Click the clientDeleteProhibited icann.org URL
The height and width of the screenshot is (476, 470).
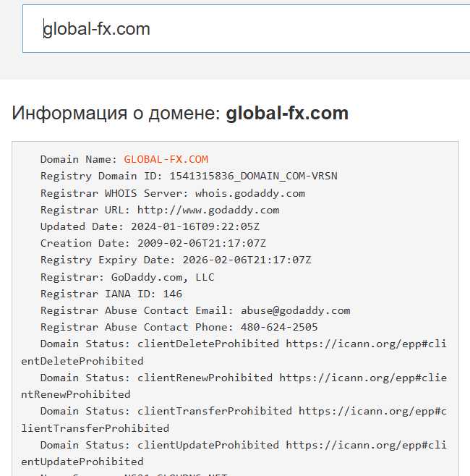366,344
